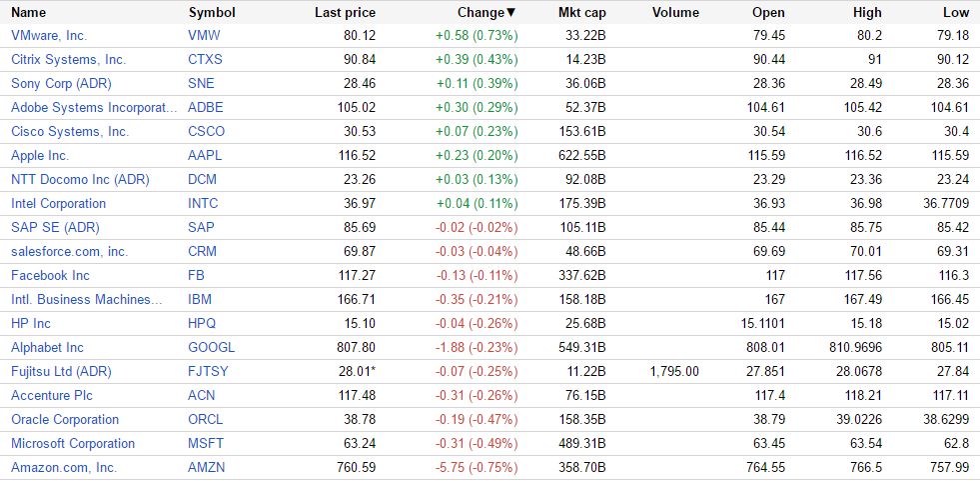
Task: Click the Fujitsu Ltd (ADR) link
Action: click(x=62, y=371)
